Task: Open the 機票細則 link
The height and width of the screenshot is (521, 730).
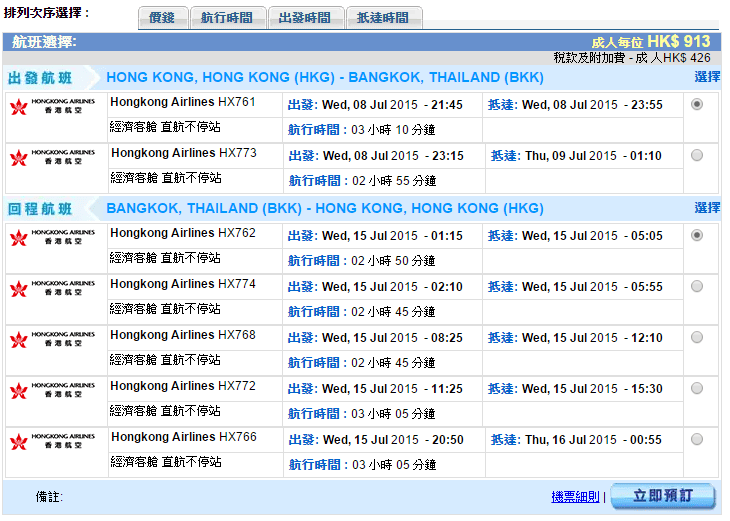Action: [575, 497]
